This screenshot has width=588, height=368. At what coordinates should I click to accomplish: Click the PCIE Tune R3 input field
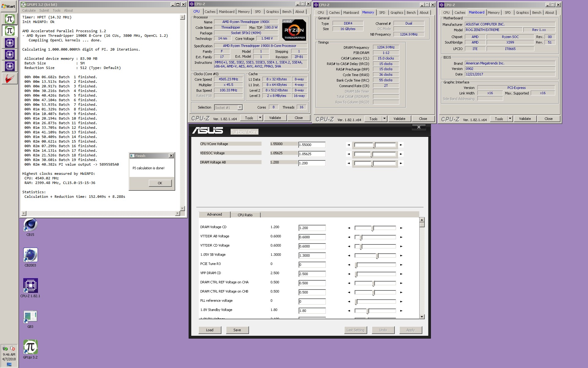click(312, 265)
